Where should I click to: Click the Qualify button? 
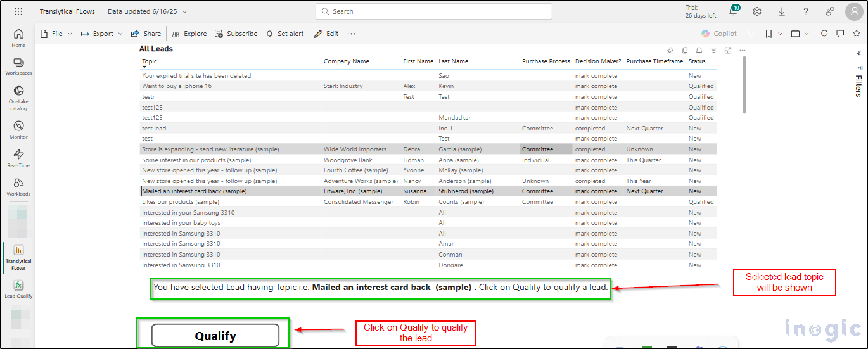(x=215, y=336)
